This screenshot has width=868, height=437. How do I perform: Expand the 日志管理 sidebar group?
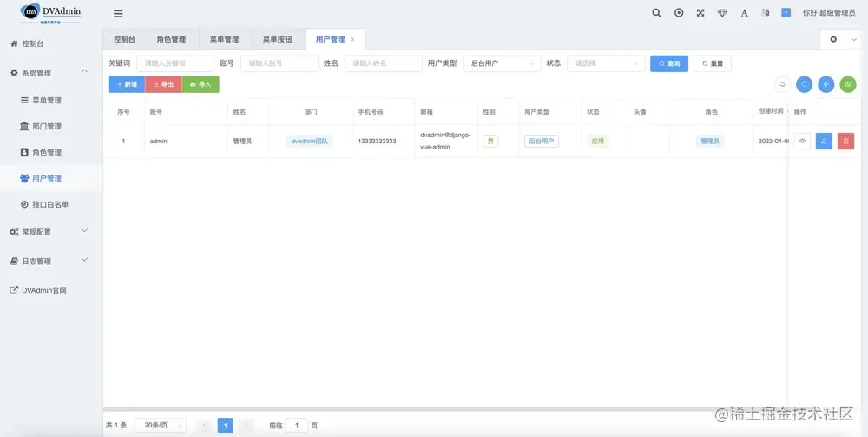51,261
